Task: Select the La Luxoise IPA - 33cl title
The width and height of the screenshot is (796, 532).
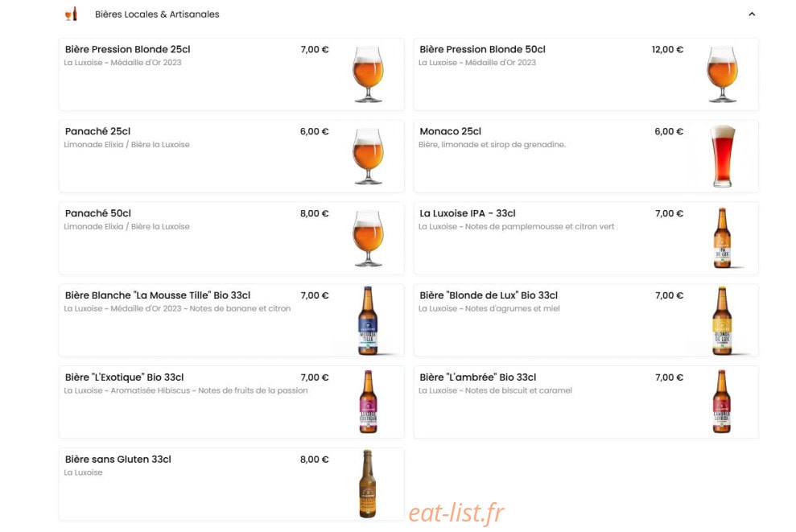Action: coord(468,213)
